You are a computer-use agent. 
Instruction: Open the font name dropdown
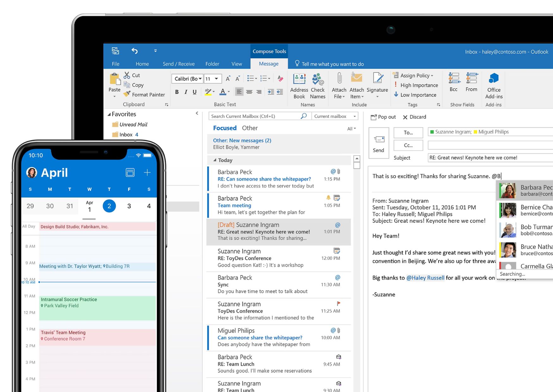200,79
